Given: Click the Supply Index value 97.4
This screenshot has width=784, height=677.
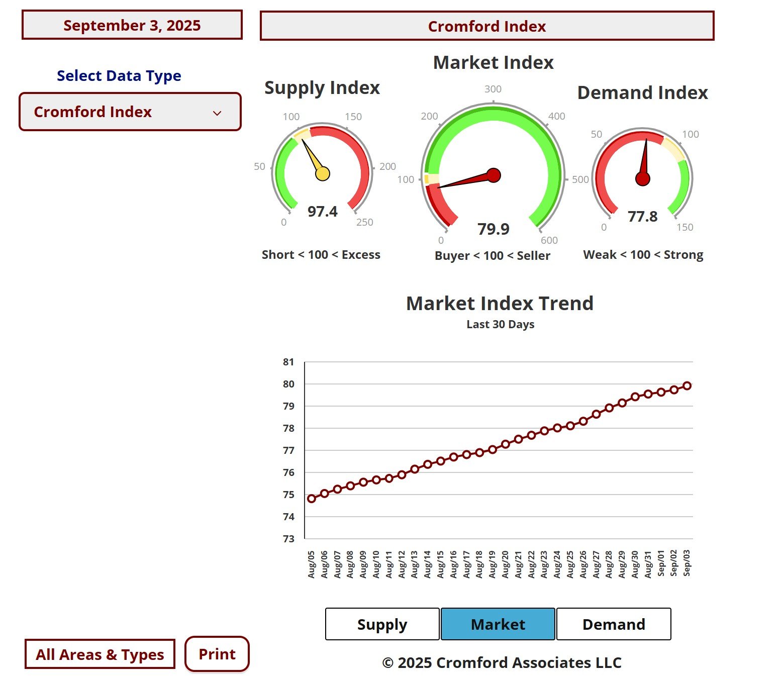Looking at the screenshot, I should pos(323,211).
